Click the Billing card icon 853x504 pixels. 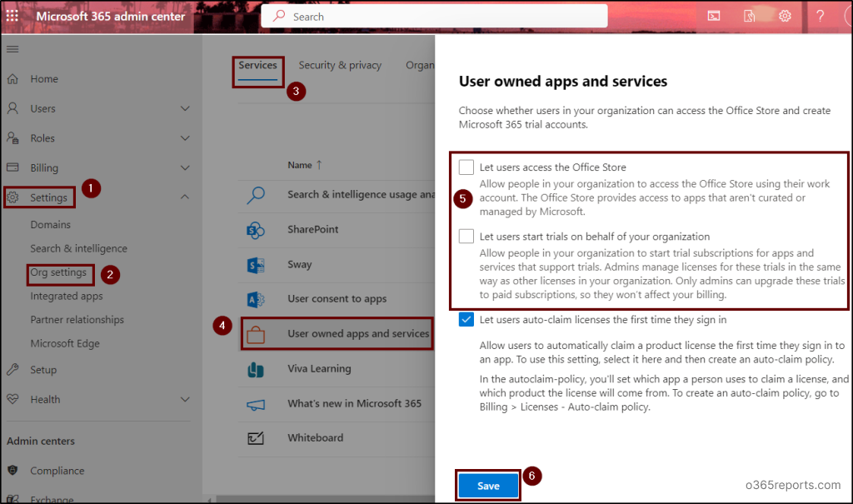pos(12,167)
